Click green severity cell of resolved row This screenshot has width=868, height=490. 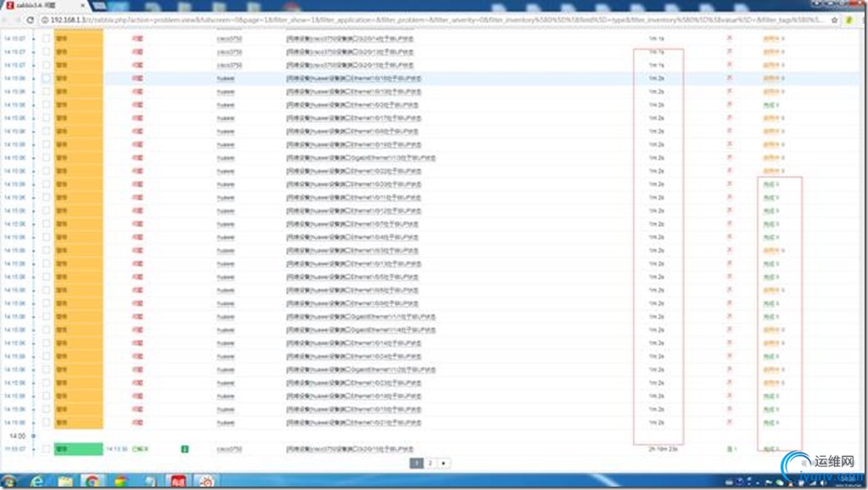pos(78,449)
